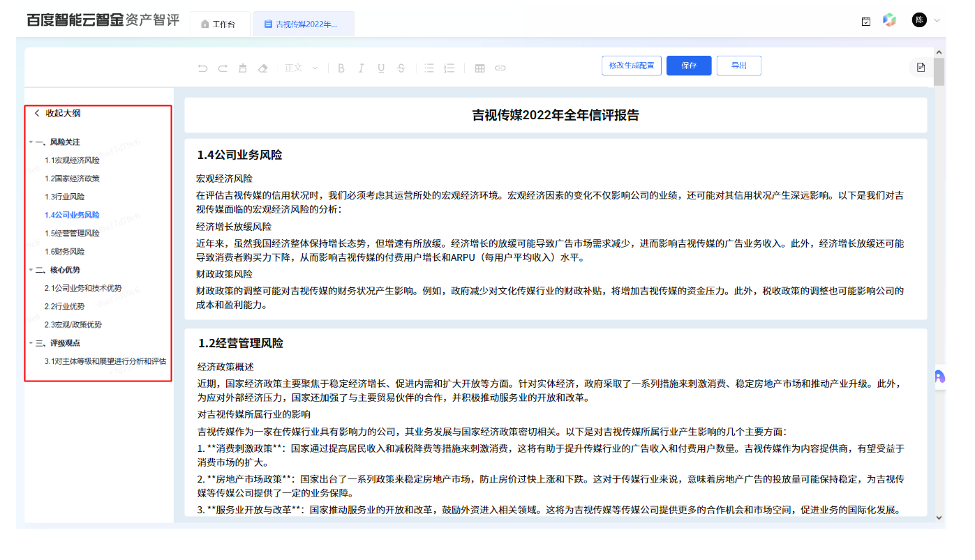This screenshot has height=560, width=975.
Task: Collapse the outline via 收起大纲
Action: pyautogui.click(x=57, y=114)
